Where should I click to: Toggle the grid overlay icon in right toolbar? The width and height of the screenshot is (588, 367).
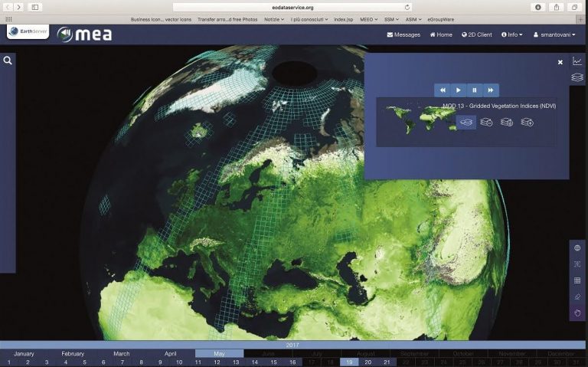click(577, 280)
